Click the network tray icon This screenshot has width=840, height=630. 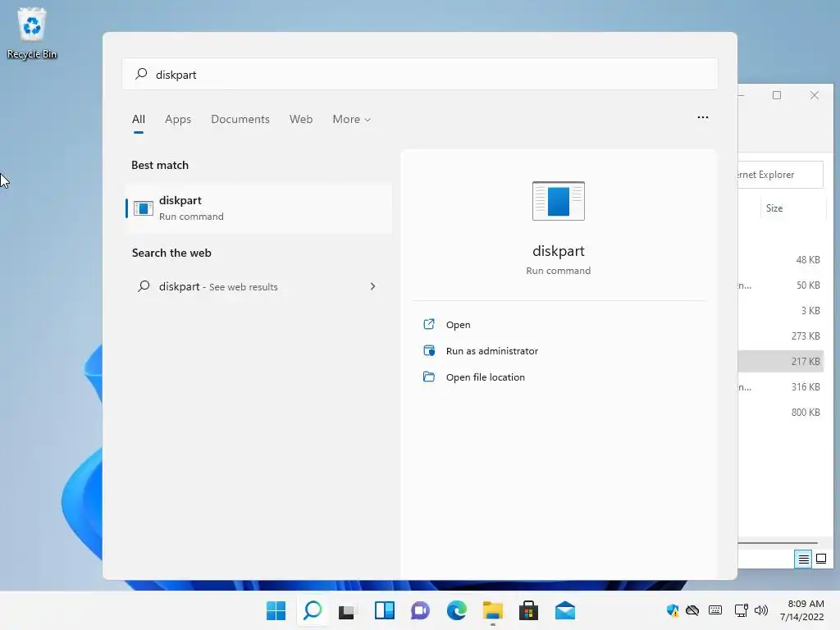[x=741, y=610]
